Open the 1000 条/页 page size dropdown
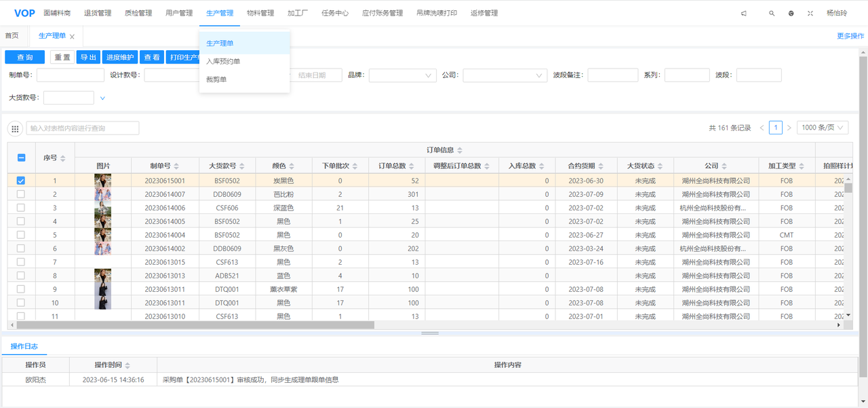This screenshot has width=868, height=408. (823, 128)
